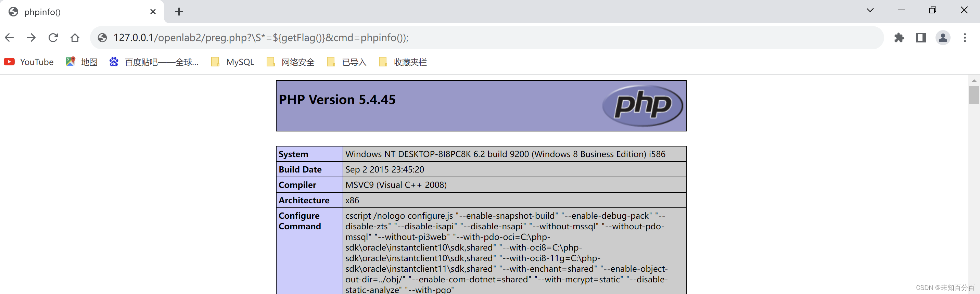The image size is (980, 294).
Task: Select the phpinfo() tab
Action: (82, 12)
